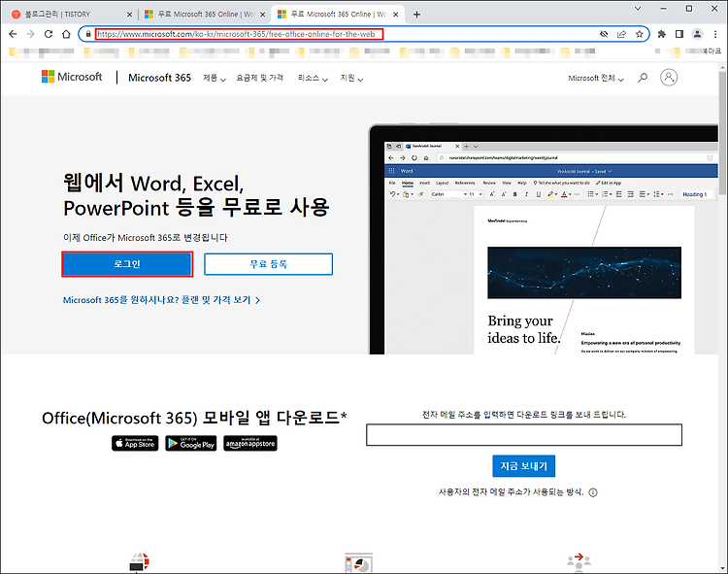Click the Microsoft account sign-in avatar
Viewport: 728px width, 574px height.
669,77
